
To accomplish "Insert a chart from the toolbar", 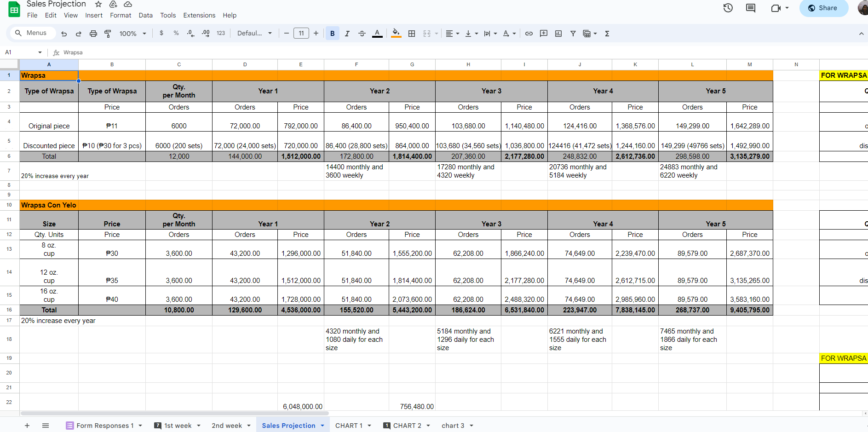I will click(558, 34).
